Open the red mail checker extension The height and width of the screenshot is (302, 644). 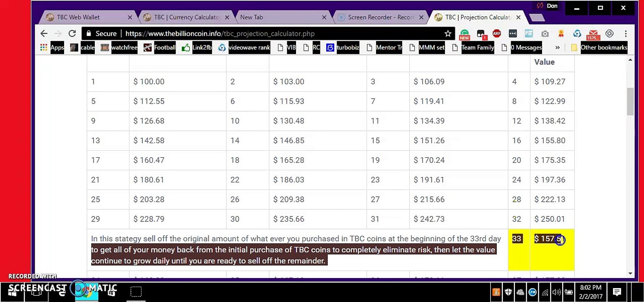coord(593,34)
